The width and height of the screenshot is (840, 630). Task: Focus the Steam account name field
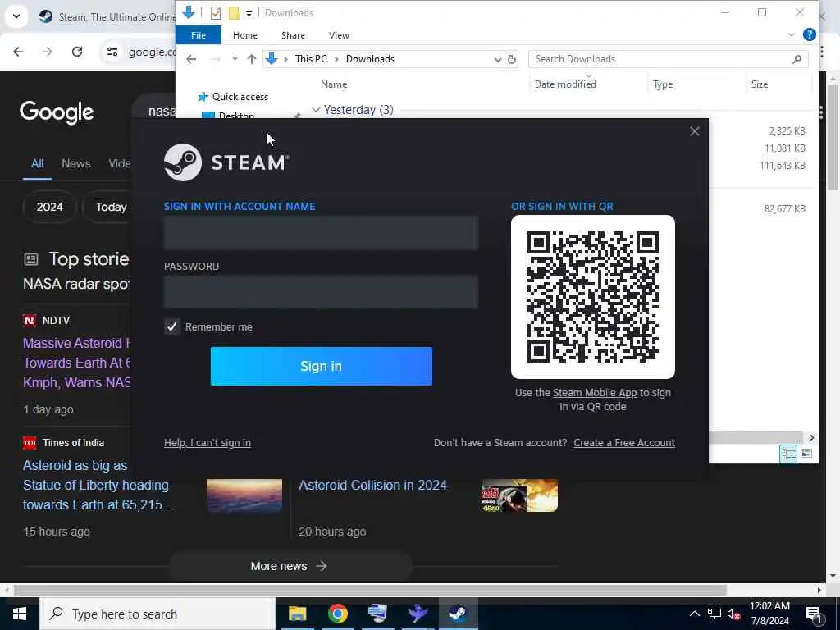[x=321, y=232]
